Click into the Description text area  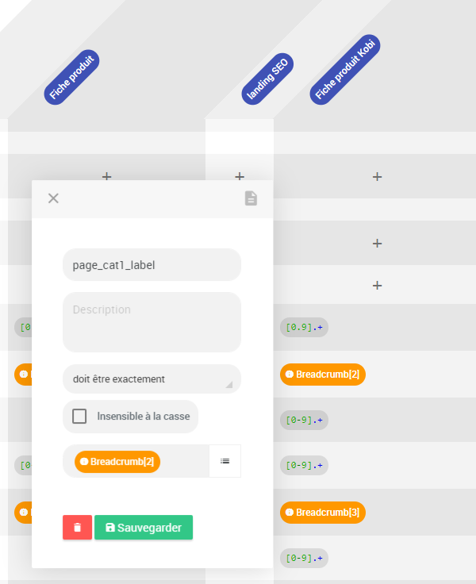(x=152, y=322)
